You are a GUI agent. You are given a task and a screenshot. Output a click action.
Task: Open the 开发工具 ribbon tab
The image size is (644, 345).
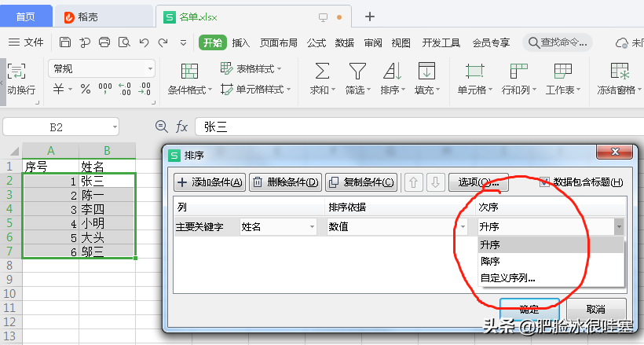(441, 42)
